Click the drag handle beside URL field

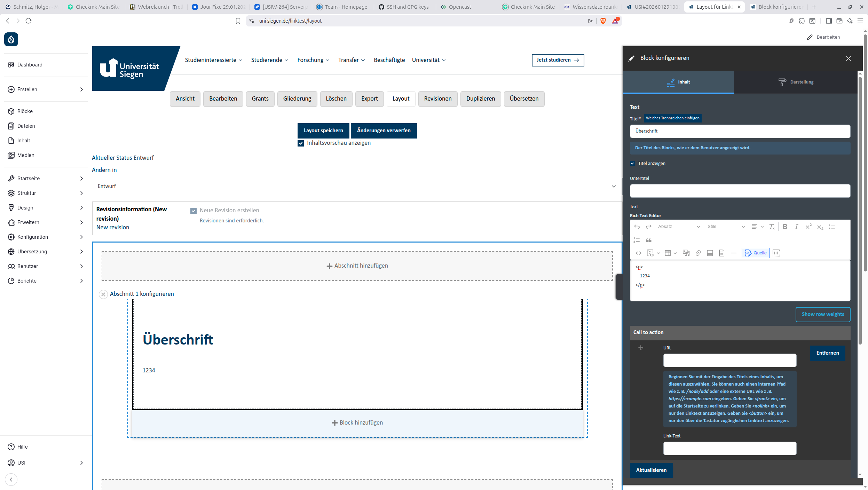(x=640, y=348)
